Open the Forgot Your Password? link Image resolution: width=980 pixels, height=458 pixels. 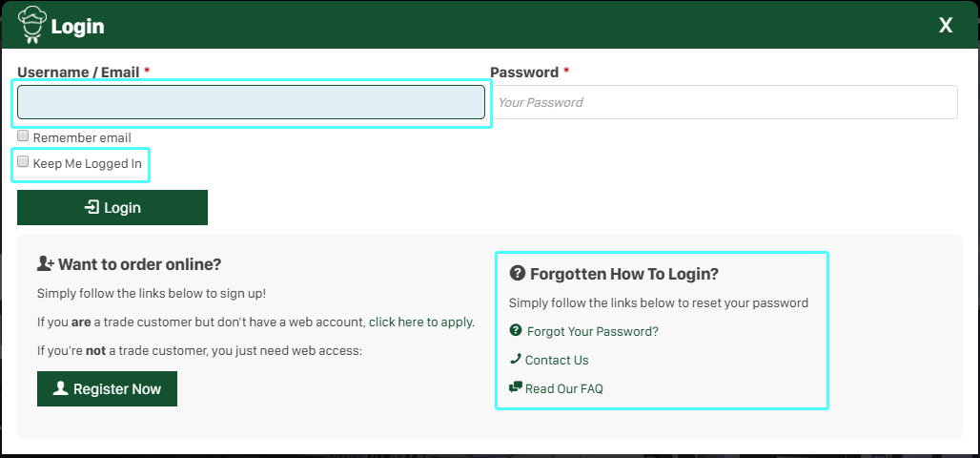click(x=592, y=332)
